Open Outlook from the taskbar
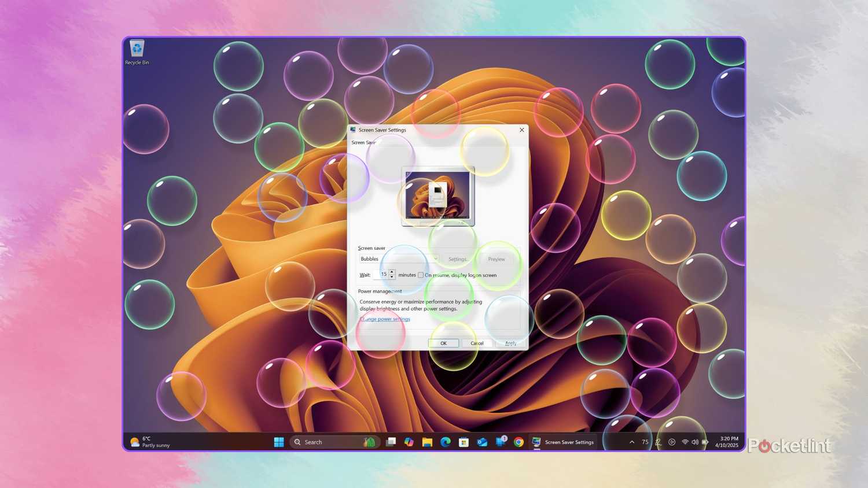This screenshot has width=868, height=488. [483, 442]
